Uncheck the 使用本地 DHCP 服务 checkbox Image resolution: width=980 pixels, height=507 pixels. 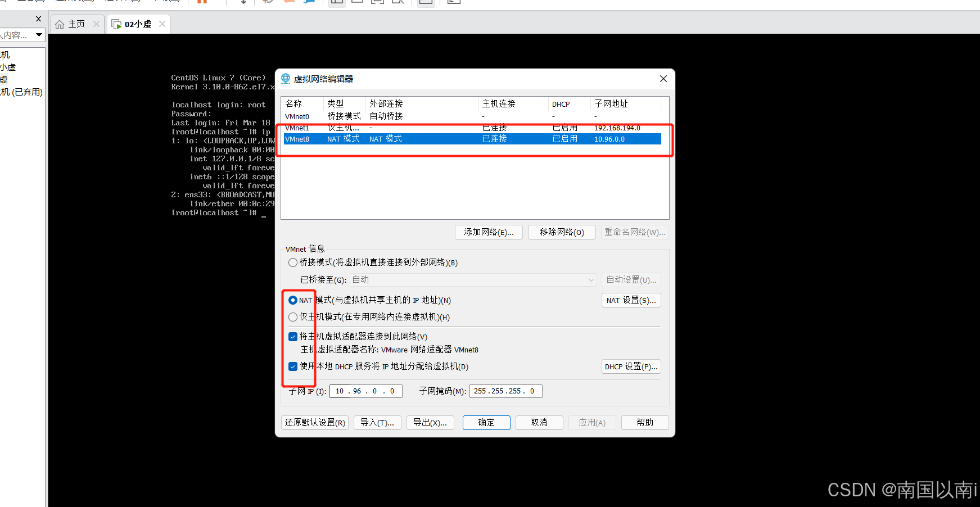(x=293, y=366)
